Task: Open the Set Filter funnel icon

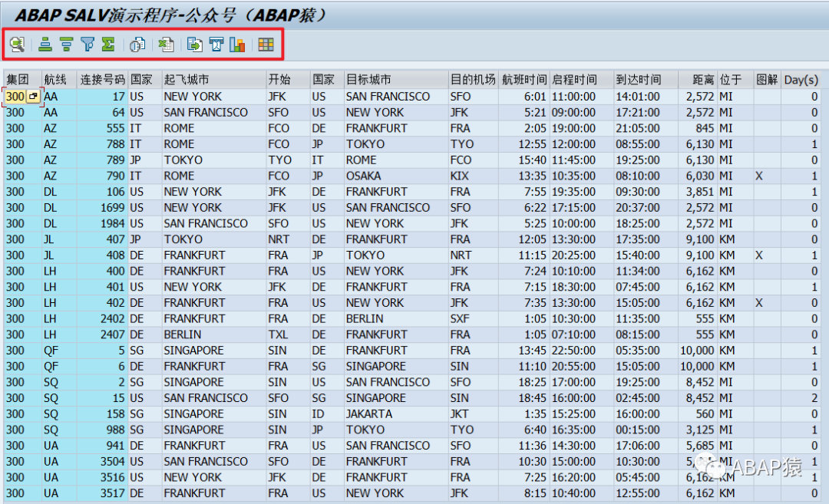Action: [x=88, y=44]
